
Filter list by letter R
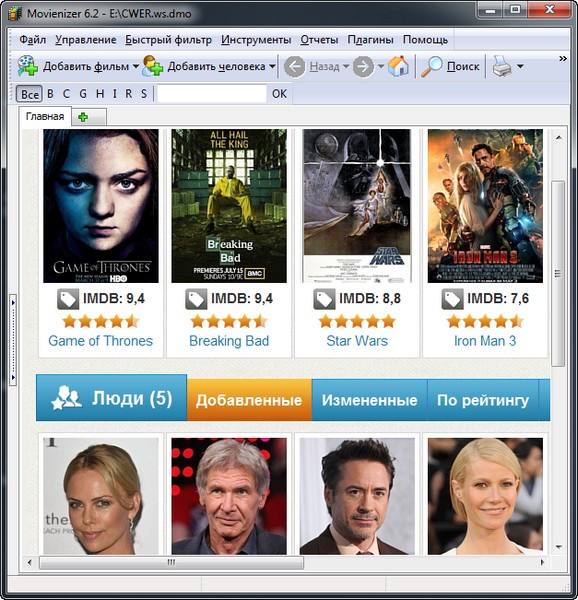[129, 94]
